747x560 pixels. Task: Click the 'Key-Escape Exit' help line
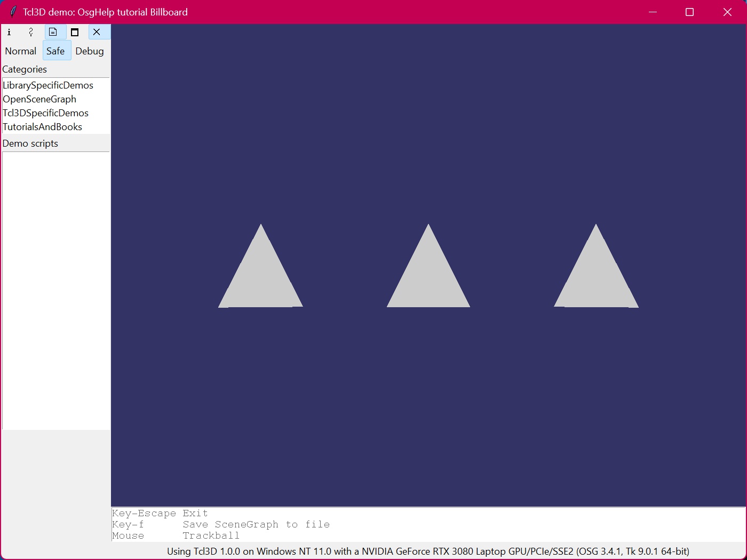click(x=160, y=513)
